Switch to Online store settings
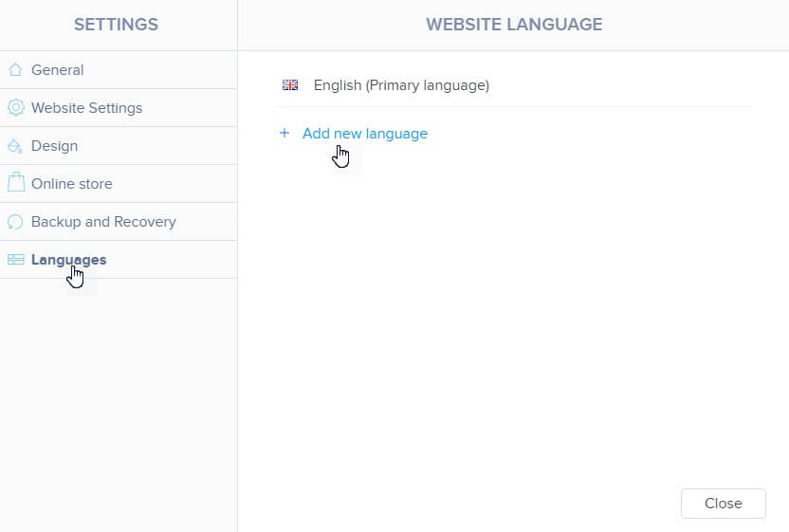789x532 pixels. (x=71, y=184)
